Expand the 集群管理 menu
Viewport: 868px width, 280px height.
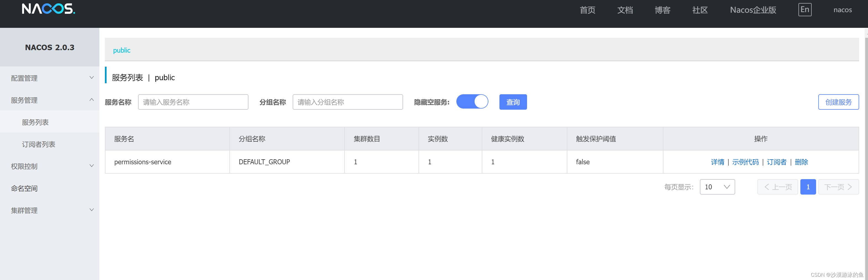click(49, 210)
